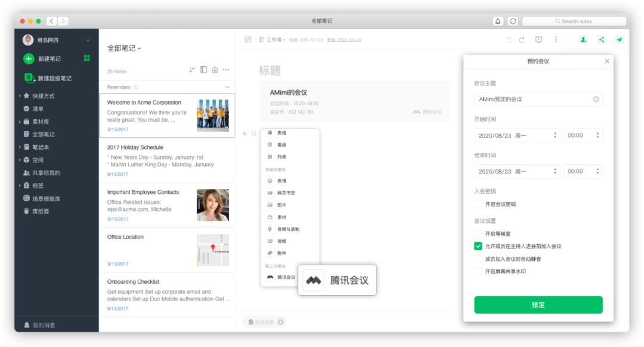This screenshot has height=347, width=644.
Task: Open 共享给我的 in the sidebar
Action: coord(46,173)
